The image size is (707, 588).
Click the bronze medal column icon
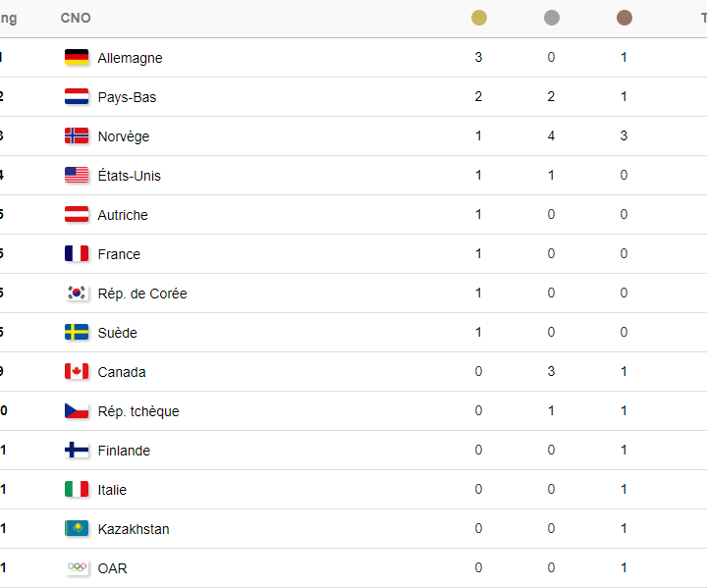pyautogui.click(x=625, y=18)
